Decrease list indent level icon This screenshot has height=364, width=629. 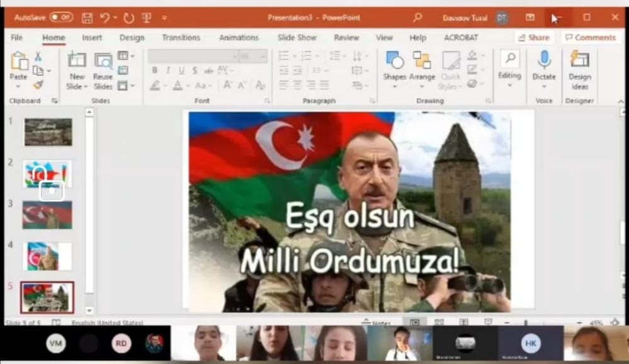tap(283, 71)
